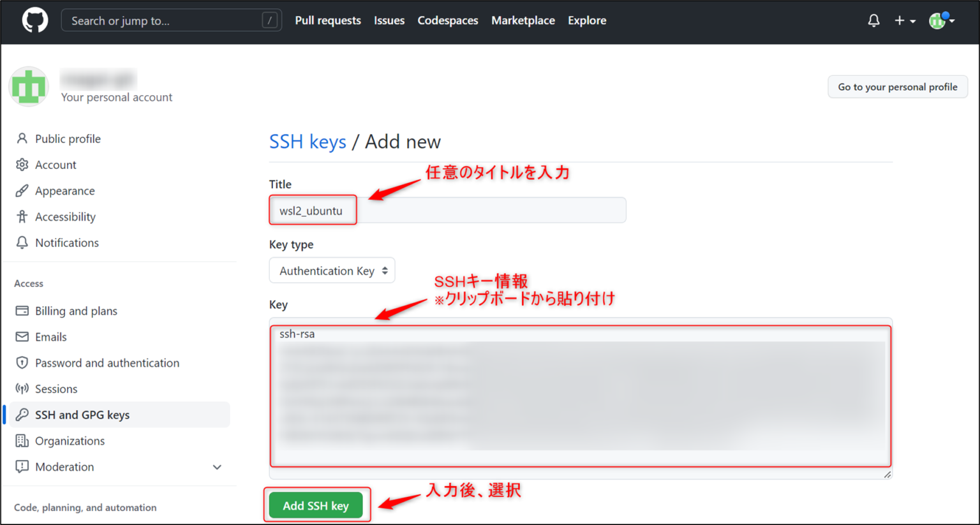Select the SSH and GPG keys icon
Image resolution: width=980 pixels, height=525 pixels.
click(x=22, y=414)
